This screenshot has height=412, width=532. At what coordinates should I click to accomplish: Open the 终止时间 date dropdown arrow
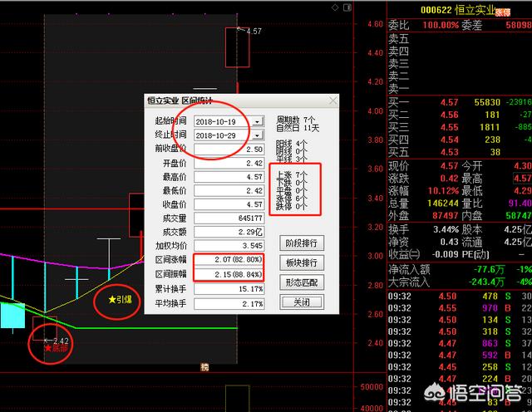click(258, 135)
